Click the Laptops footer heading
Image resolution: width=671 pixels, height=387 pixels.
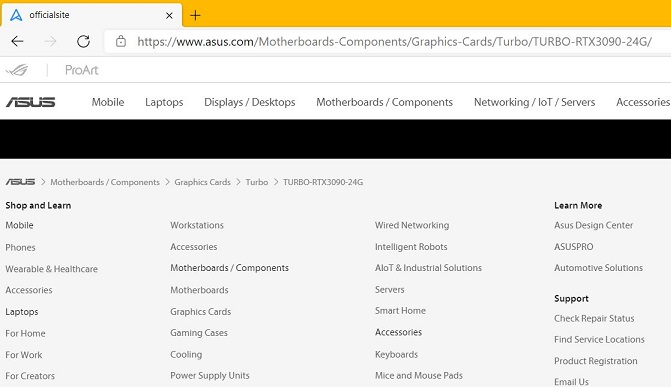point(22,312)
